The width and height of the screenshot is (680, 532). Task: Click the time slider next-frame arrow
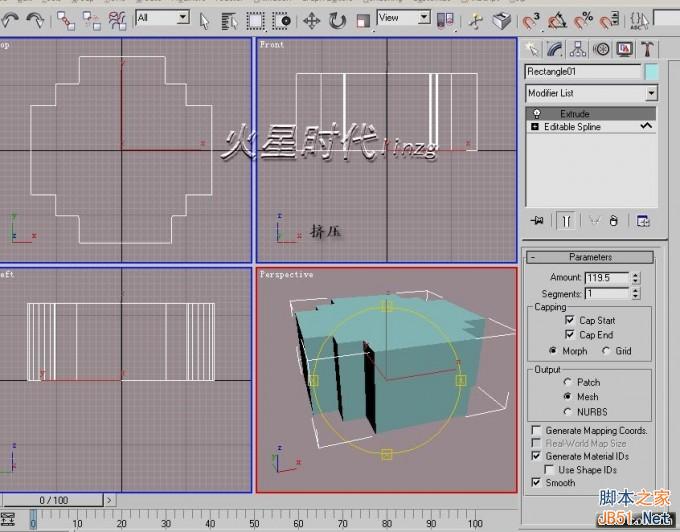coord(109,500)
